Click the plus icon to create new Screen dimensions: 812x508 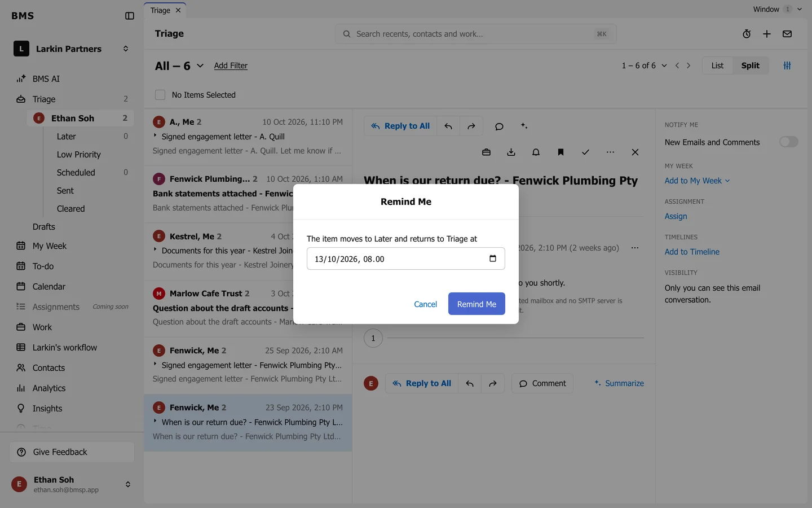pos(767,34)
